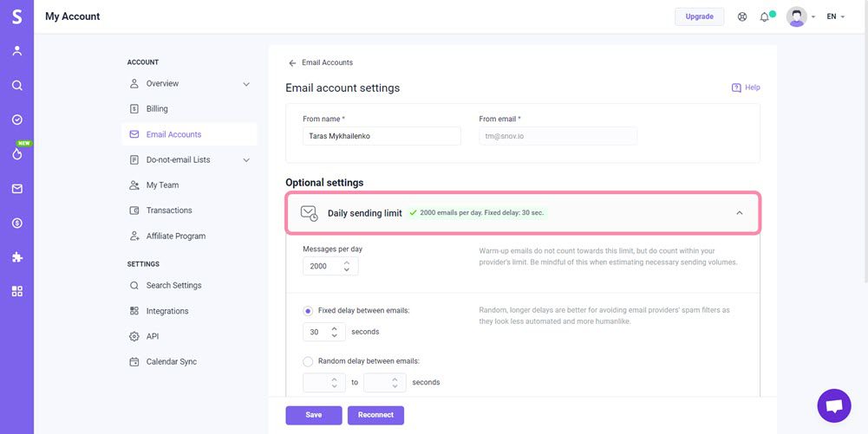This screenshot has height=434, width=868.
Task: Click the Messages per day field
Action: (x=330, y=266)
